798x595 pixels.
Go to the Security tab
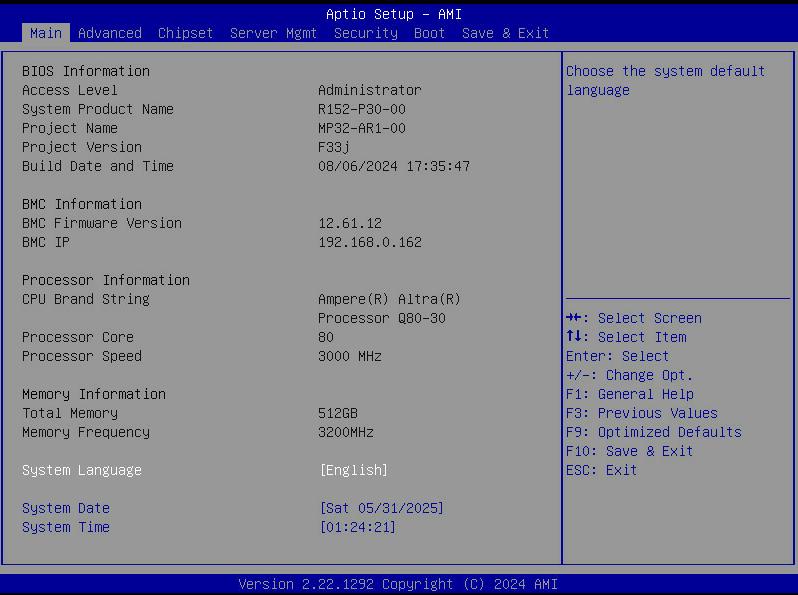pos(365,33)
